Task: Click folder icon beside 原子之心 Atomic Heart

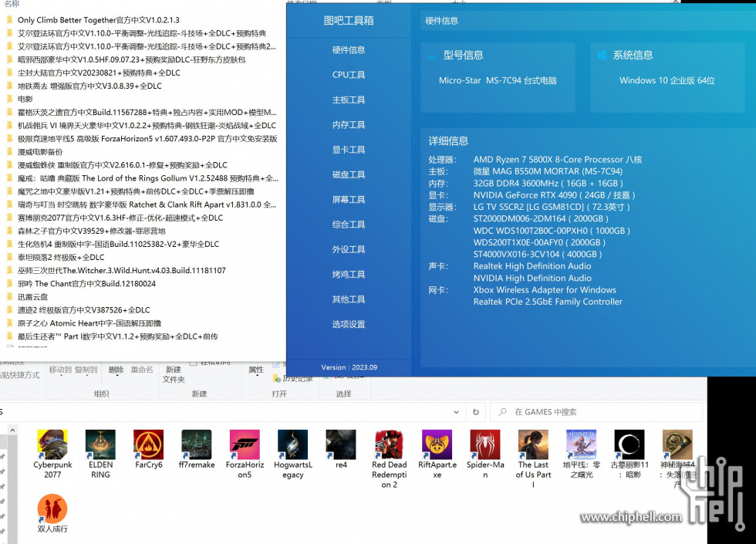Action: pyautogui.click(x=9, y=323)
